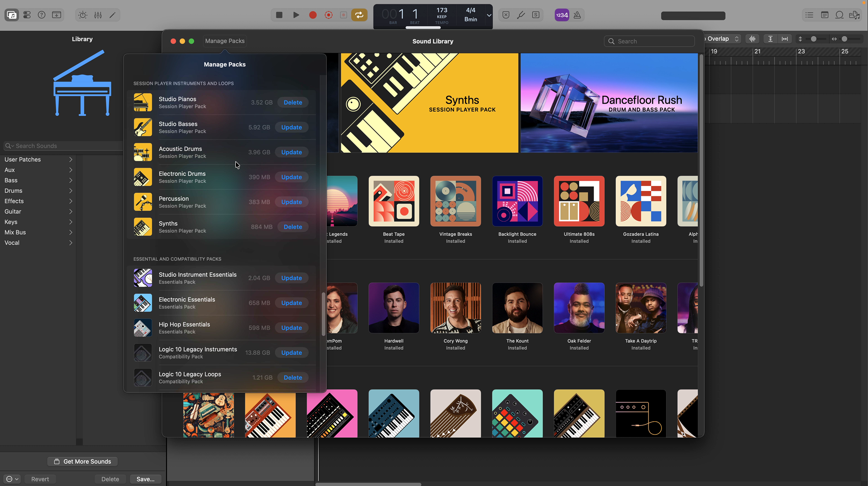
Task: Open the tuner with the tuning fork icon
Action: [521, 15]
